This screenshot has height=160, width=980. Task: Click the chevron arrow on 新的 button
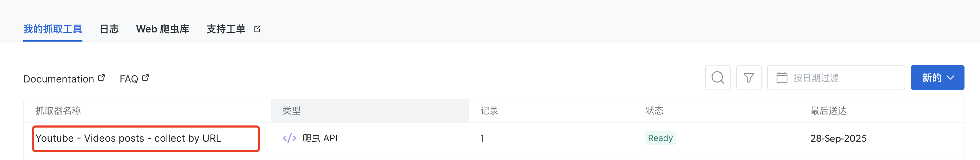(950, 78)
